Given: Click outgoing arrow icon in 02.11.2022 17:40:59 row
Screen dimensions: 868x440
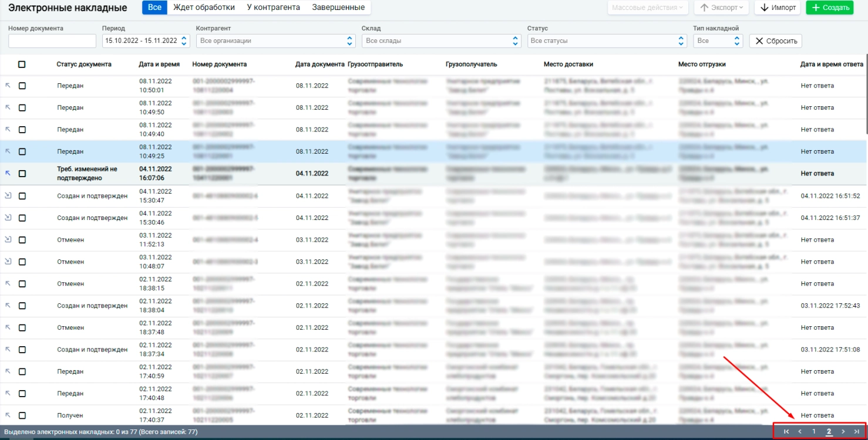Looking at the screenshot, I should tap(8, 371).
